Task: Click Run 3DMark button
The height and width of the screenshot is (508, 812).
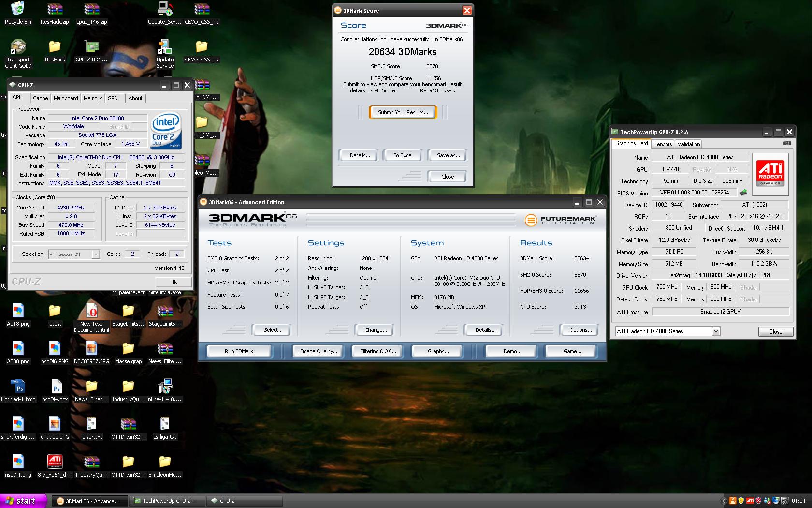Action: (239, 351)
